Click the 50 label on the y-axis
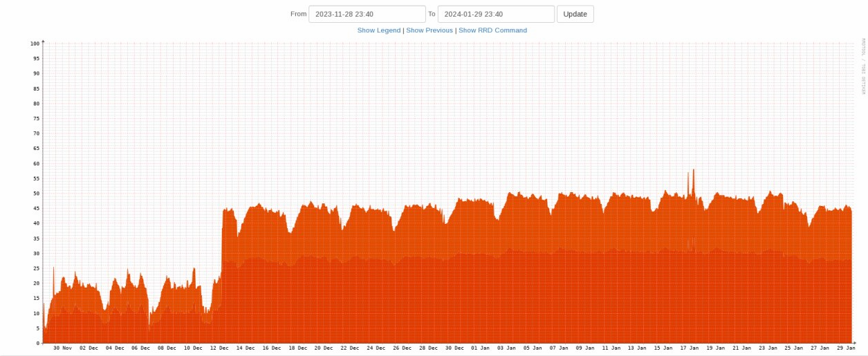This screenshot has height=356, width=868. (36, 194)
